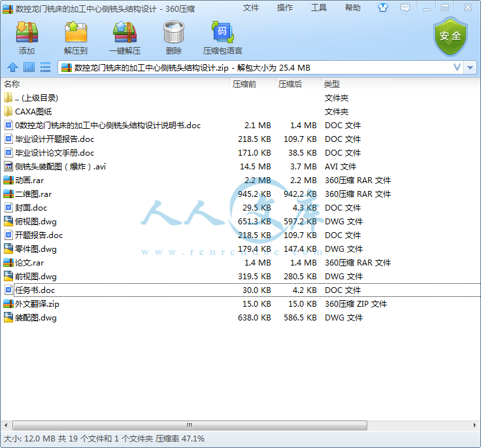Click the horizontal scrollbar thumb
Image resolution: width=481 pixels, height=448 pixels.
tap(190, 425)
